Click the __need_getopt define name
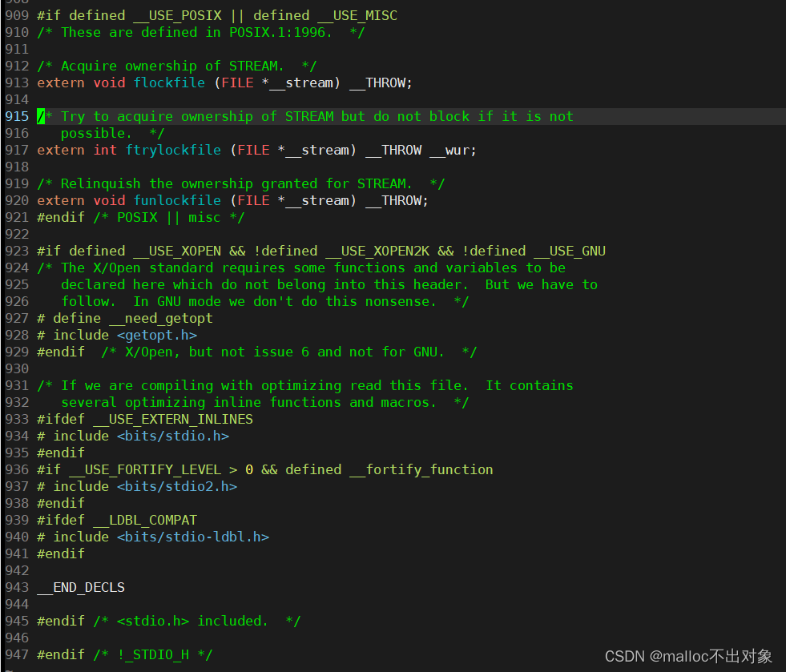Image resolution: width=786 pixels, height=672 pixels. coord(161,318)
